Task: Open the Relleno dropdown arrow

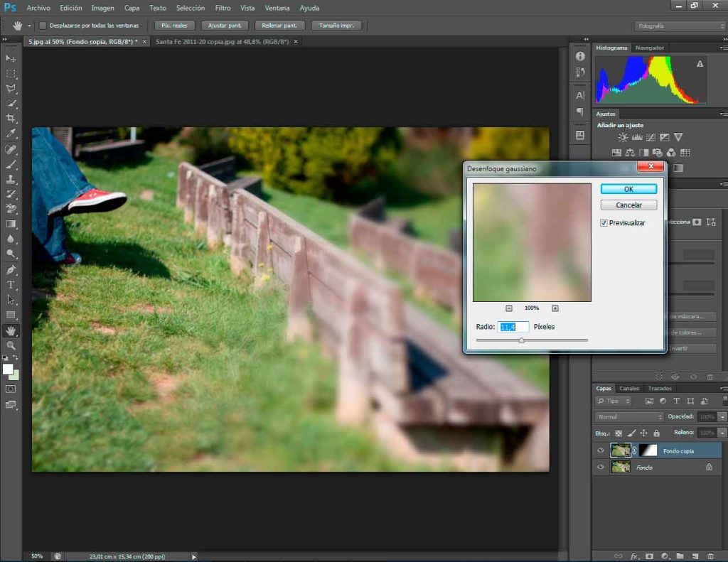Action: pos(722,433)
